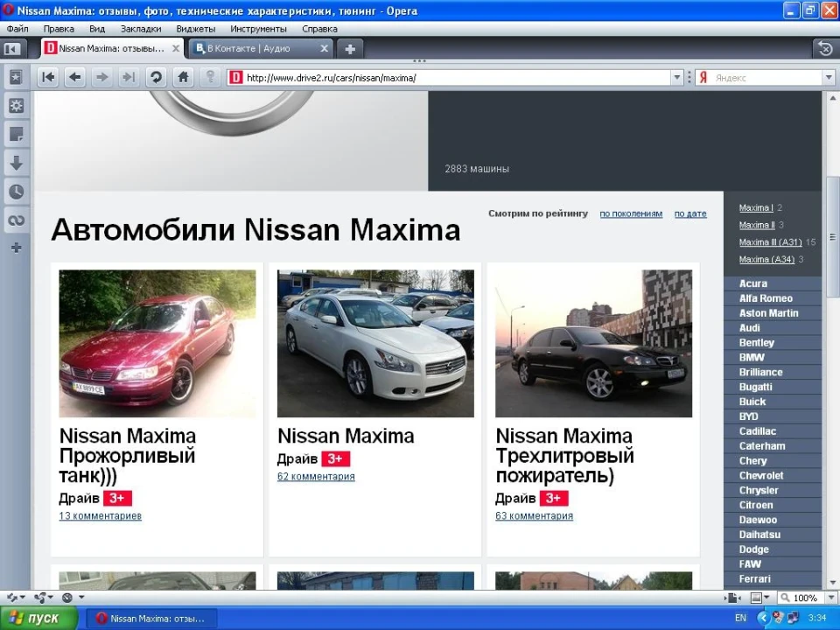Click the page vertical scrollbar thumb
Image resolution: width=840 pixels, height=630 pixels.
coord(832,237)
